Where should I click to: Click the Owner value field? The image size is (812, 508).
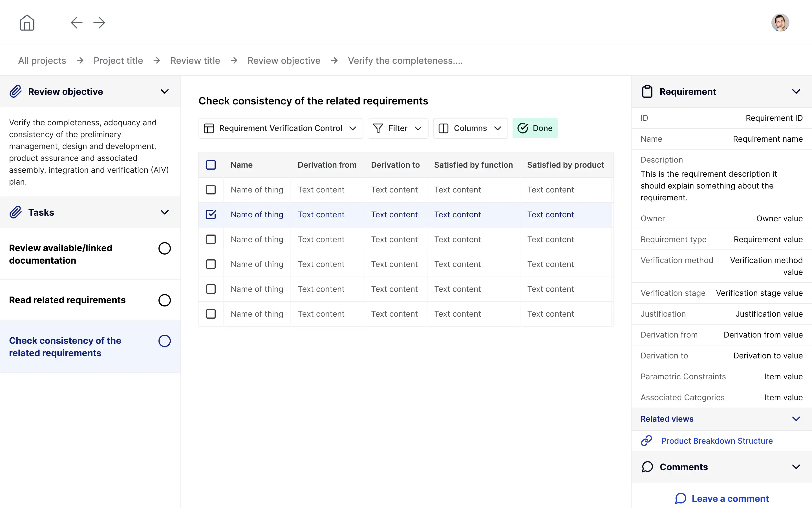780,218
